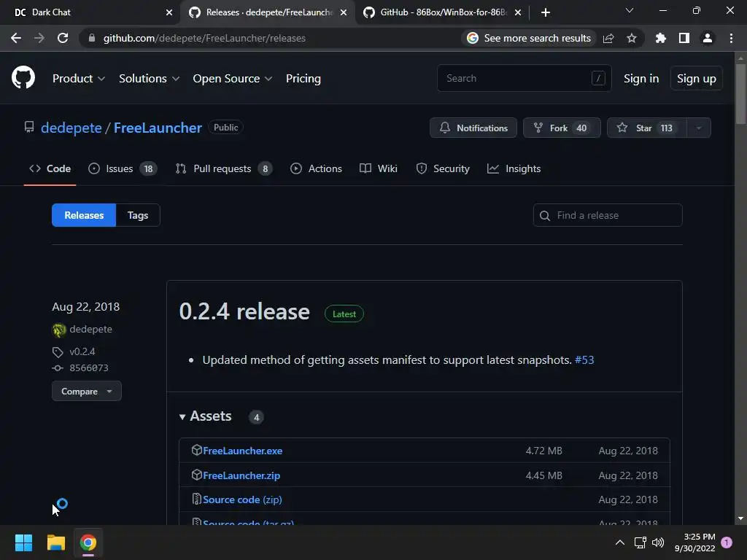Fork the repository
The image size is (747, 560).
tap(562, 128)
